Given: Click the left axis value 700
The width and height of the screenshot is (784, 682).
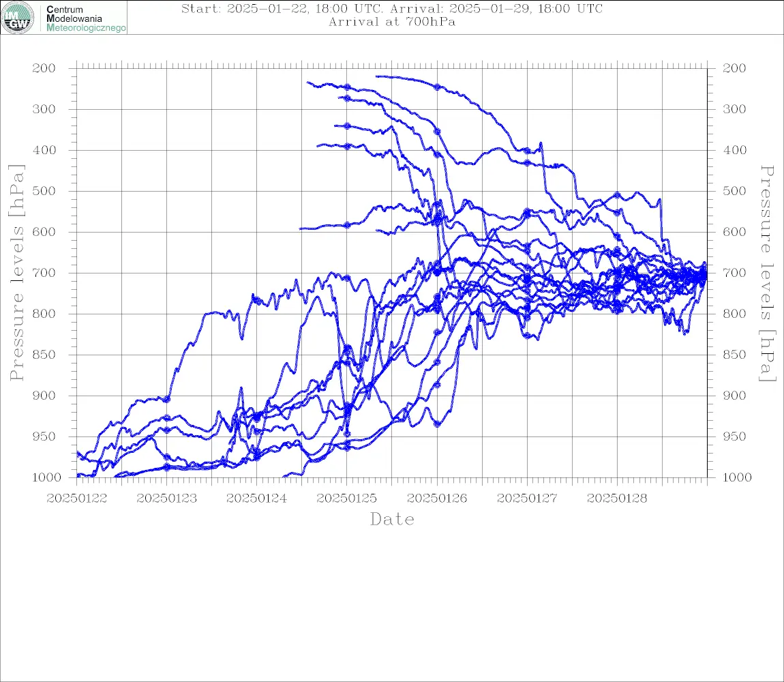Looking at the screenshot, I should click(44, 273).
